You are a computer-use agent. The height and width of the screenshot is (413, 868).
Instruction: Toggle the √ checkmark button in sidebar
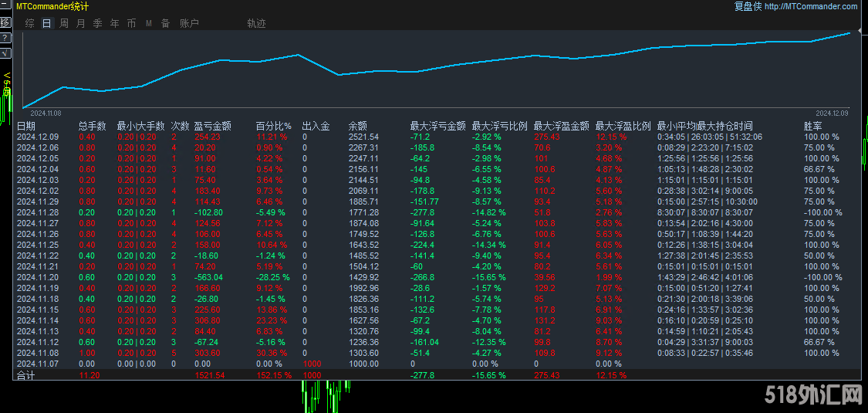(x=5, y=53)
